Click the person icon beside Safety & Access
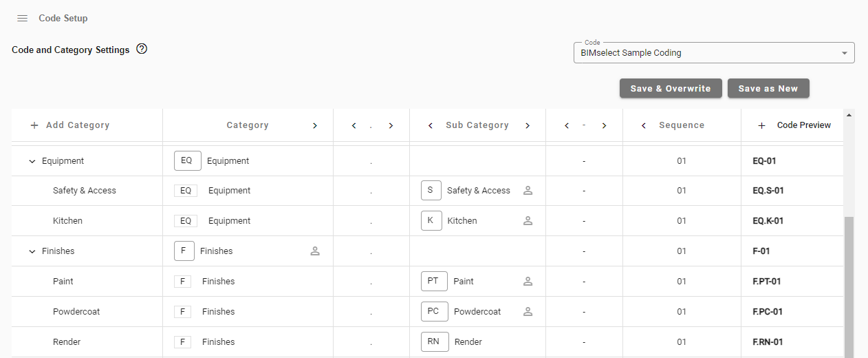The height and width of the screenshot is (358, 868). click(x=528, y=191)
